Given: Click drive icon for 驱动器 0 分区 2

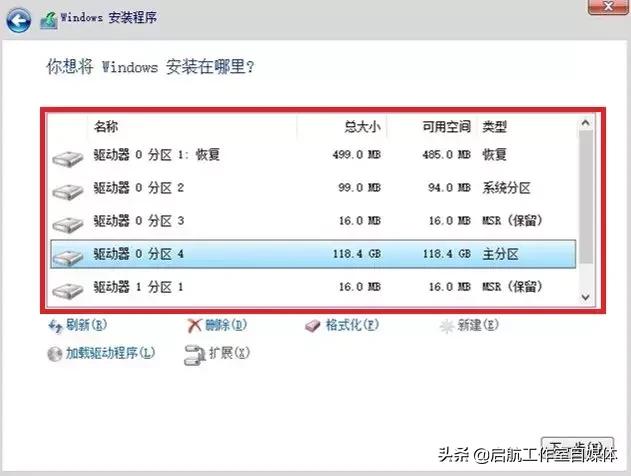Looking at the screenshot, I should click(68, 192).
